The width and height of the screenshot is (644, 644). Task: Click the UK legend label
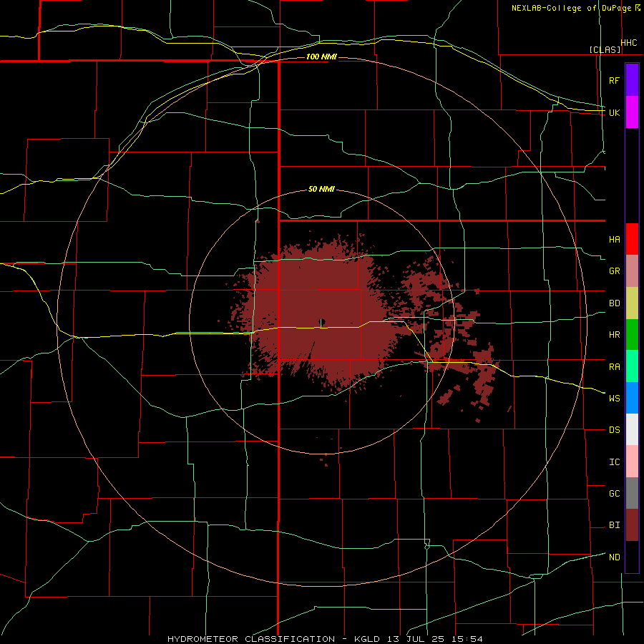coord(615,112)
